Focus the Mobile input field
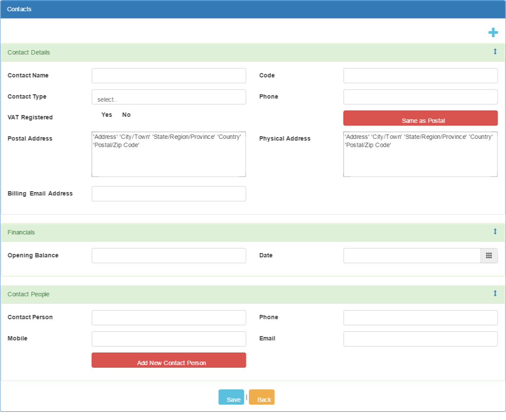Viewport: 506px width, 420px height. pyautogui.click(x=169, y=339)
